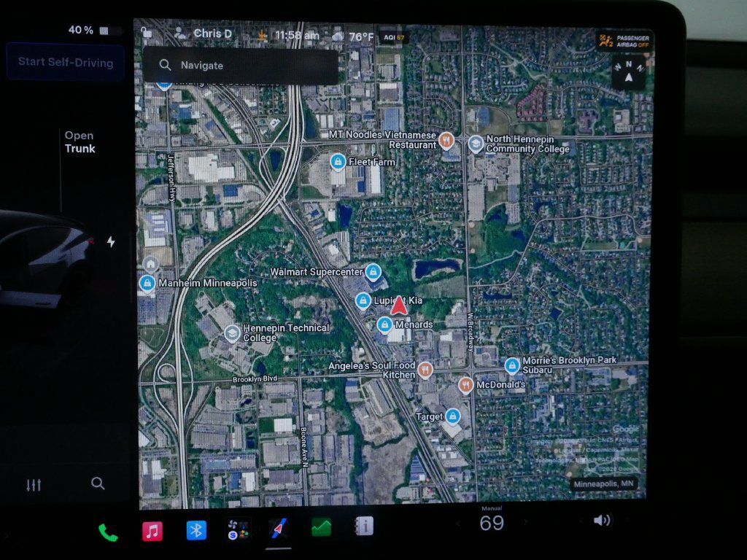Select the McDonald's restaurant pin

pos(466,385)
